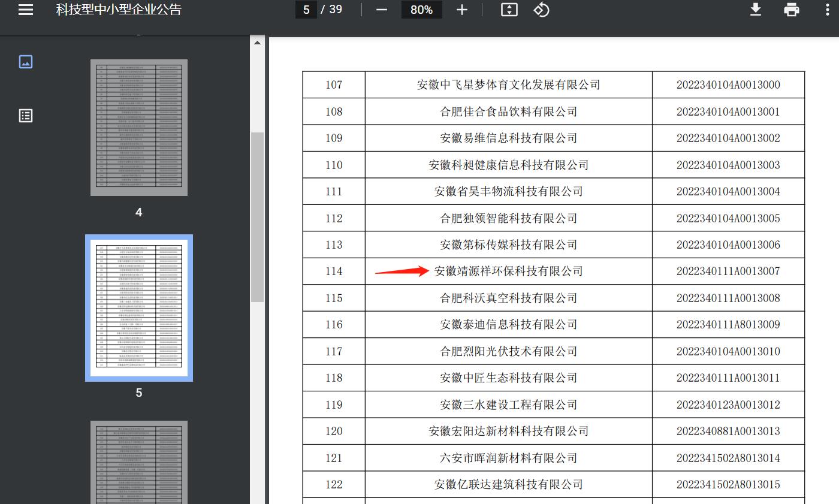The height and width of the screenshot is (504, 839).
Task: Click the document title 科技型中小型企业公告
Action: (119, 10)
